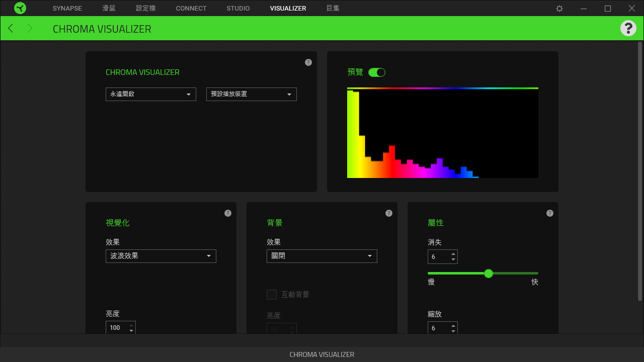Toggle the 預覽 preview switch
Viewport: 644px width, 362px height.
(377, 72)
